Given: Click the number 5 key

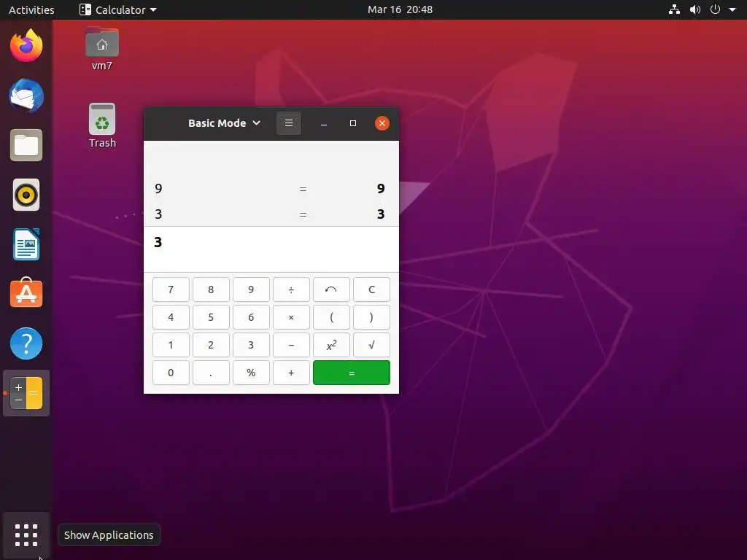Looking at the screenshot, I should [211, 317].
